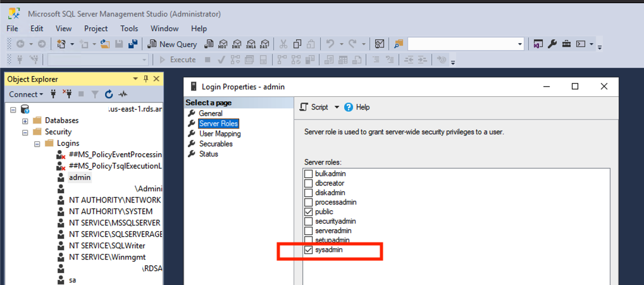Image resolution: width=644 pixels, height=285 pixels.
Task: Check the serveradmin server role
Action: pyautogui.click(x=309, y=231)
